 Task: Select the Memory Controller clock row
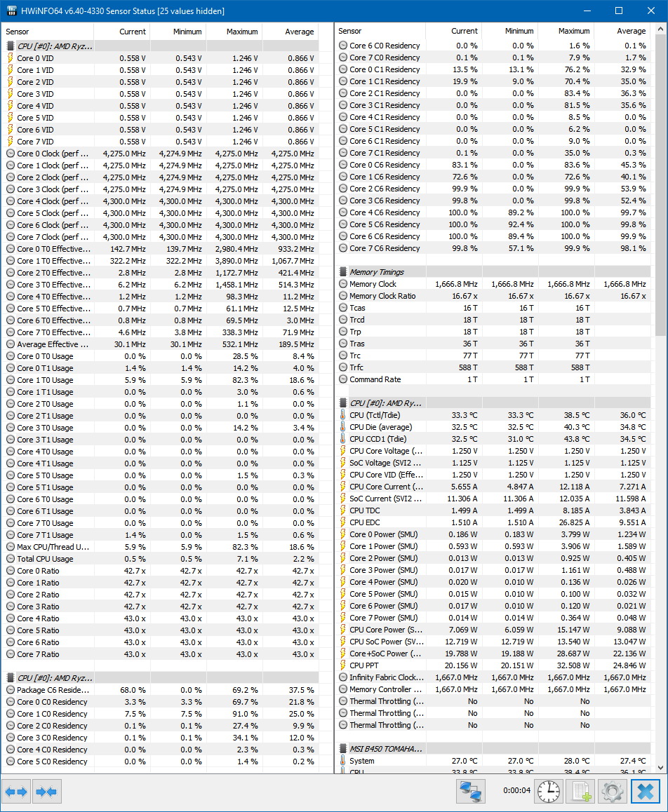click(x=494, y=689)
